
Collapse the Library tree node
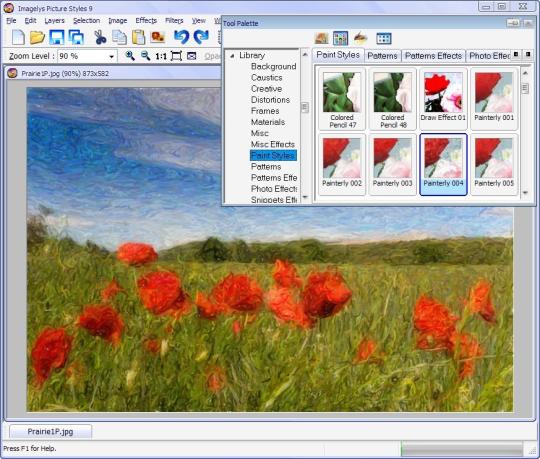pyautogui.click(x=232, y=56)
